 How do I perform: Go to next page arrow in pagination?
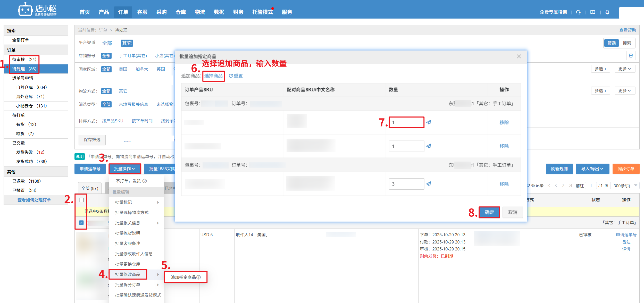563,186
